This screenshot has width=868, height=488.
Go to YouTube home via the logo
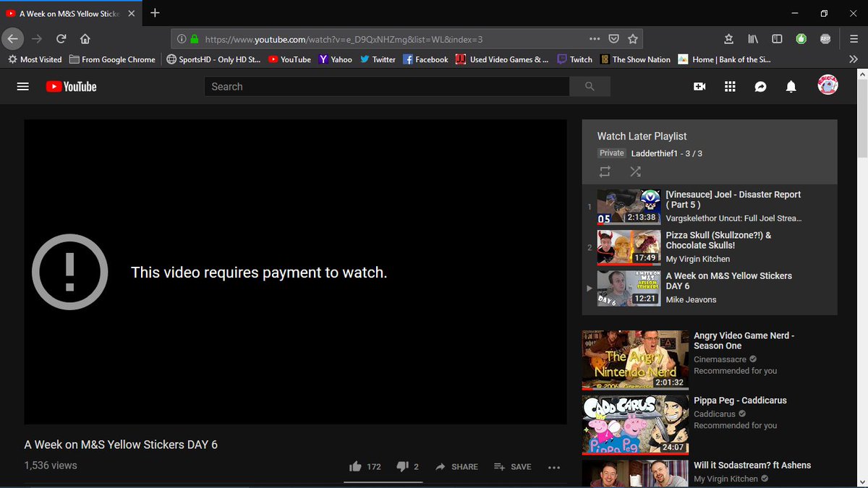pos(71,87)
